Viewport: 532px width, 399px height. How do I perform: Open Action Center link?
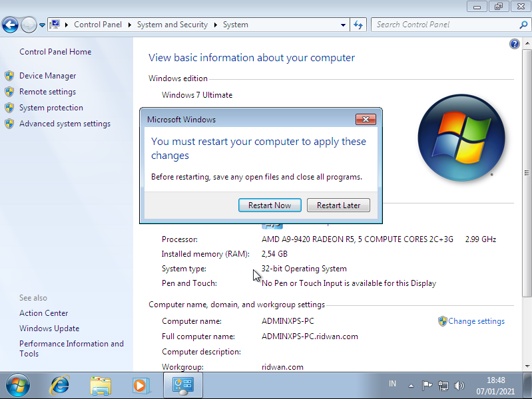pos(44,313)
